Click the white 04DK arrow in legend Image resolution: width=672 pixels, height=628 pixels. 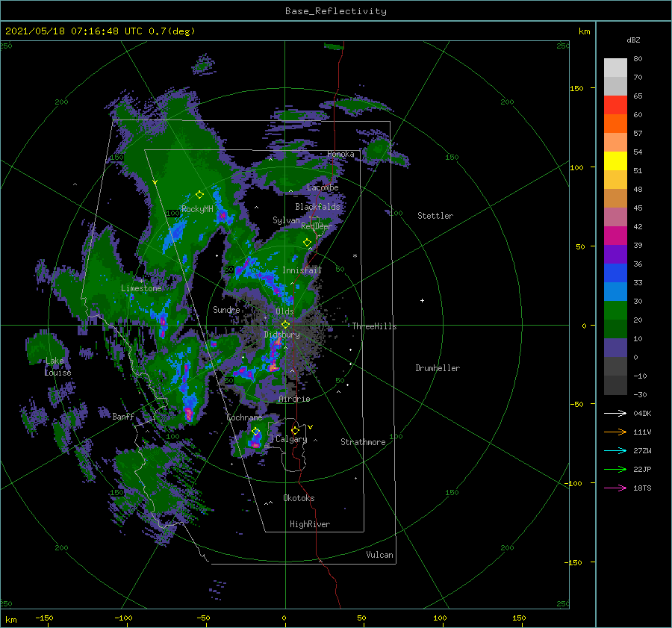click(x=615, y=413)
